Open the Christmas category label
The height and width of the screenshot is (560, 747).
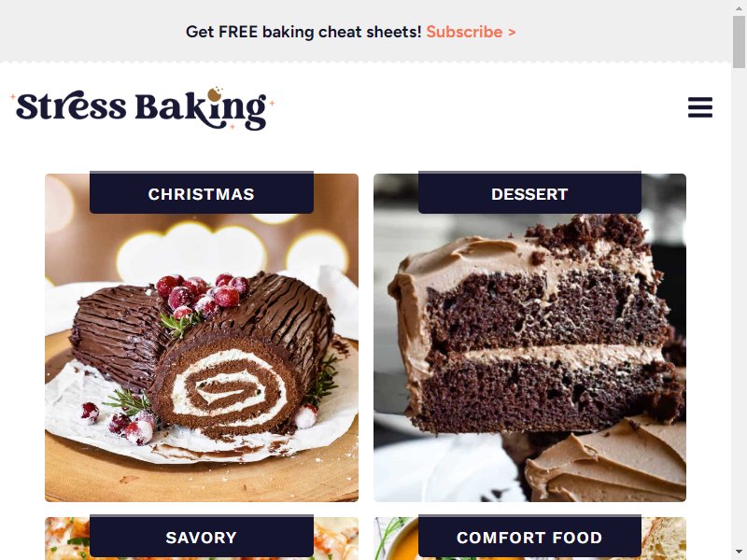click(x=202, y=193)
